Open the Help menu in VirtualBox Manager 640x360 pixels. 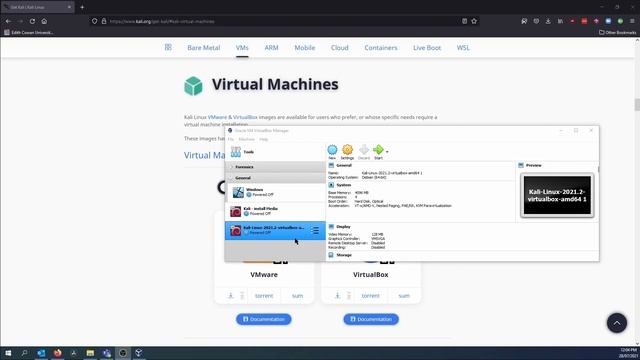[263, 140]
